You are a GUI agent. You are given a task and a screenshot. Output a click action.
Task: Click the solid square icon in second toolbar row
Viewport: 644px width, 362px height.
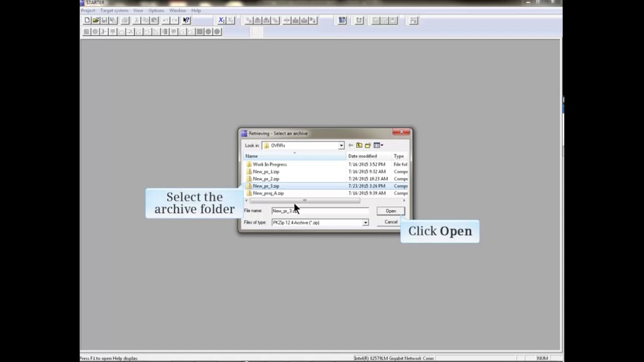[x=200, y=32]
